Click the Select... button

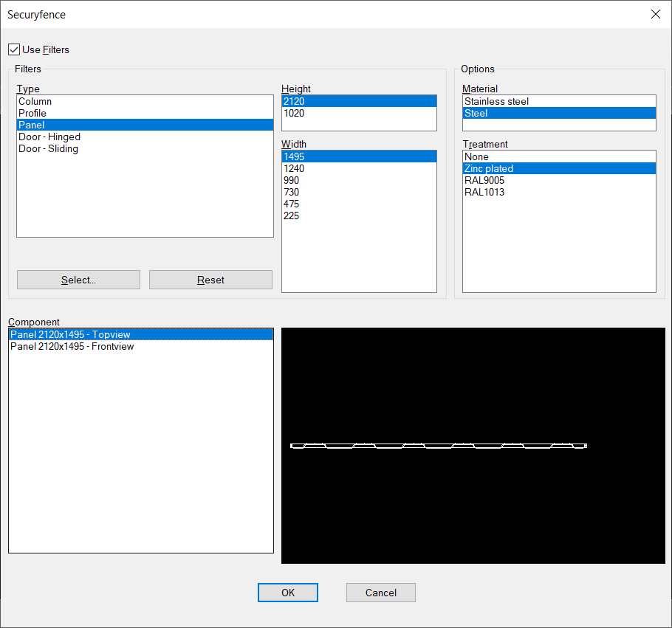point(78,280)
